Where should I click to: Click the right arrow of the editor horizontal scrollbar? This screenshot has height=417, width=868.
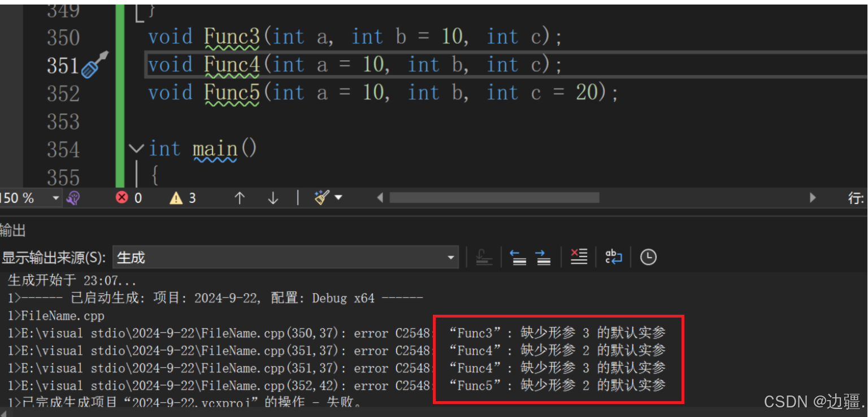813,198
